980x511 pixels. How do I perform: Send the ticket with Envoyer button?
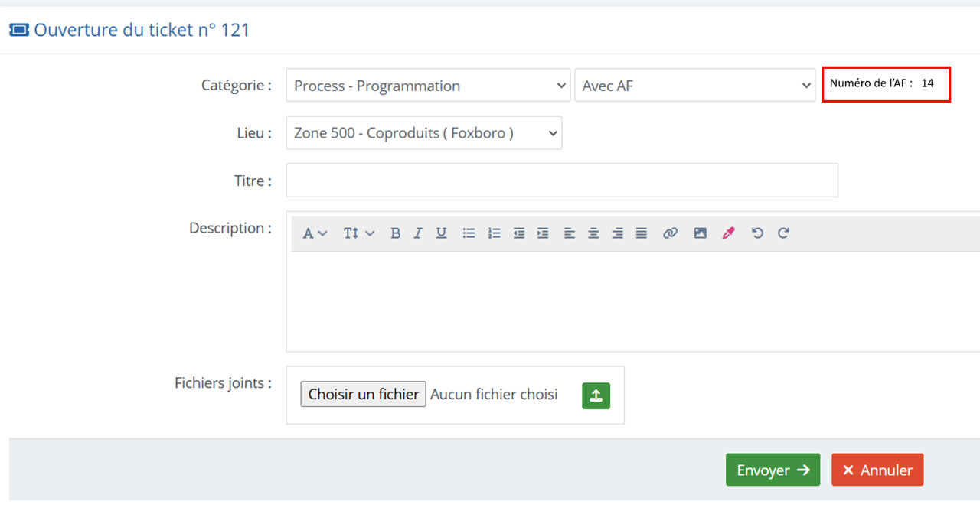tap(773, 470)
